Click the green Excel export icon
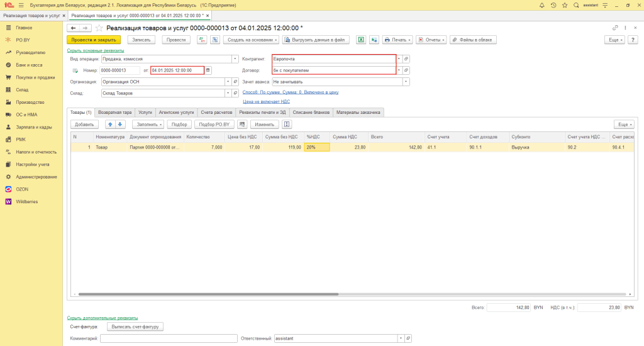This screenshot has height=346, width=644. pos(360,40)
